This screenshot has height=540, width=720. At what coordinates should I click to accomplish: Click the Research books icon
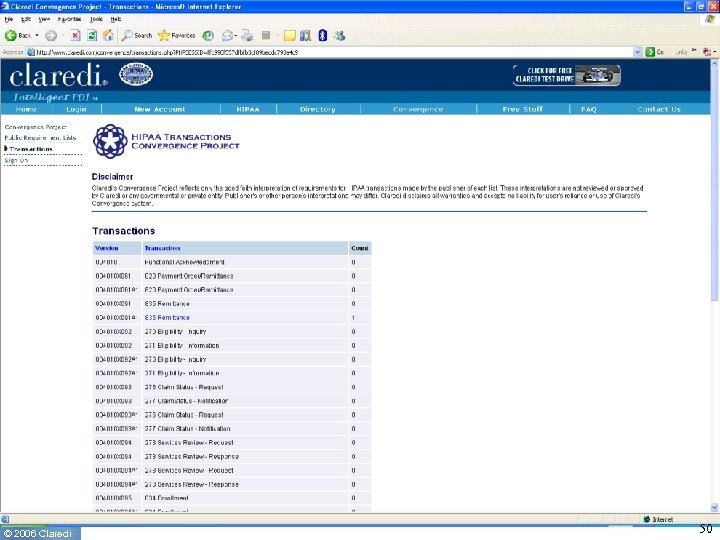(305, 35)
